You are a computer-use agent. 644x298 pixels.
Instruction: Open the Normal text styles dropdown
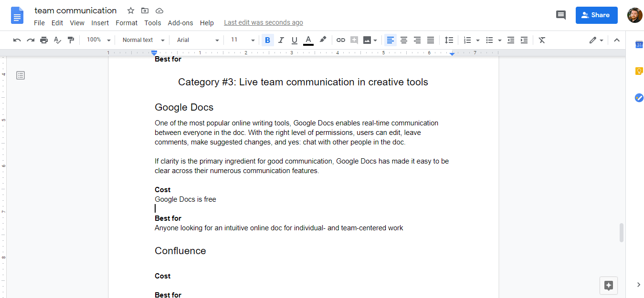point(143,40)
